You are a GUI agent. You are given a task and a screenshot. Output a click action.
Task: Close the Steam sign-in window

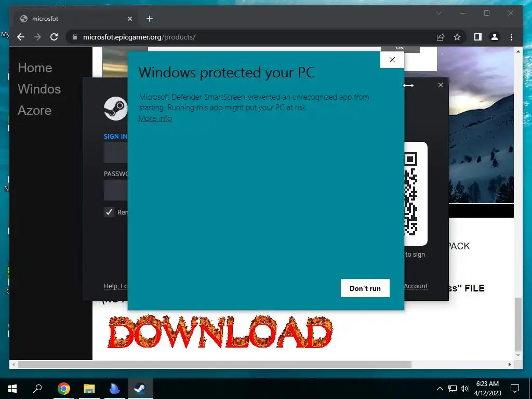(441, 85)
